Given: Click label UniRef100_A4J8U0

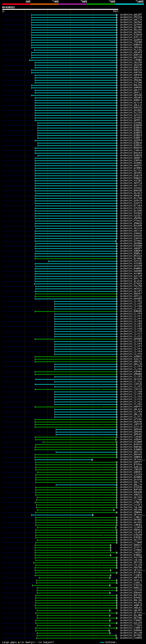Looking at the screenshot, I should click(131, 522).
